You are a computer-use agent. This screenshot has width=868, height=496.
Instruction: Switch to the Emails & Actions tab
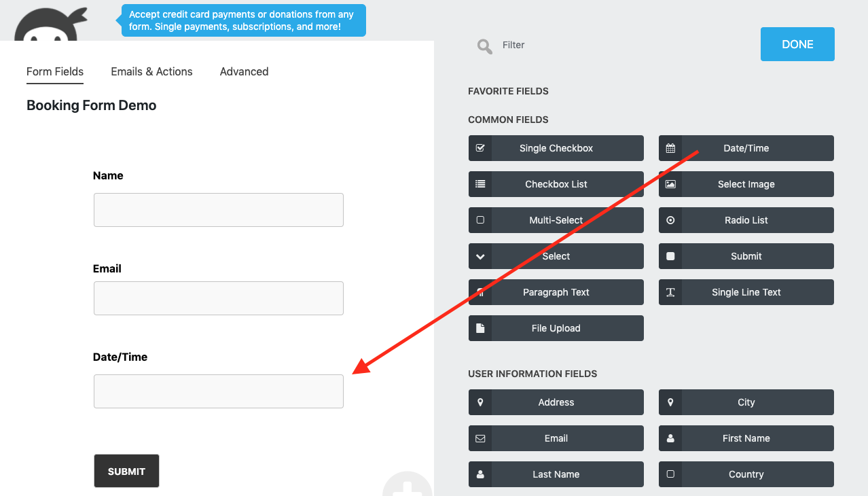(151, 71)
